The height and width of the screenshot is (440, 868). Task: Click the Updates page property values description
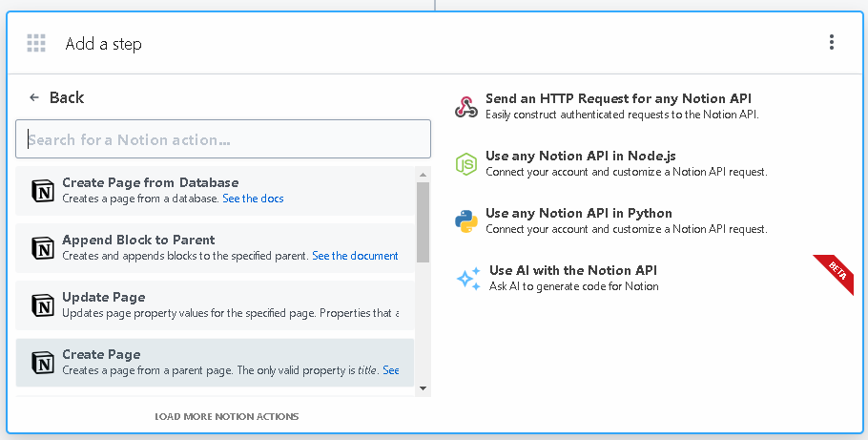coord(230,313)
